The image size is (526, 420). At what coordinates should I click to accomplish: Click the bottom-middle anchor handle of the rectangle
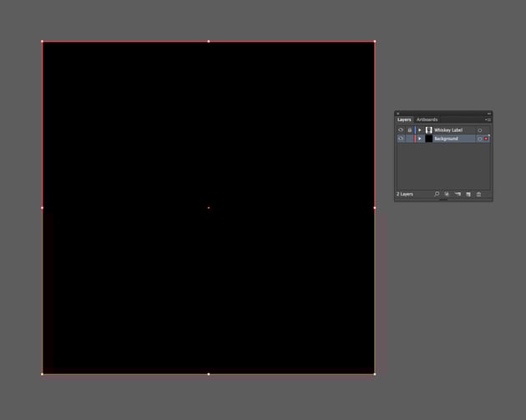pyautogui.click(x=209, y=374)
